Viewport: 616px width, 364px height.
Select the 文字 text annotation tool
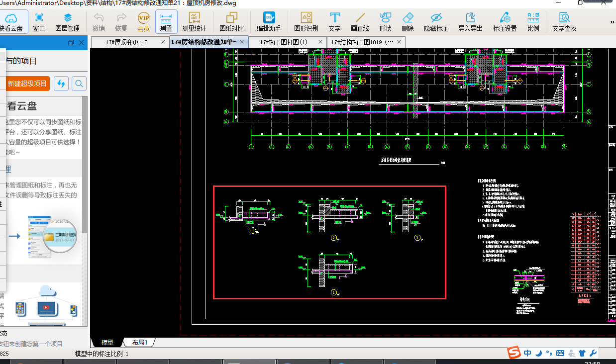pyautogui.click(x=335, y=22)
